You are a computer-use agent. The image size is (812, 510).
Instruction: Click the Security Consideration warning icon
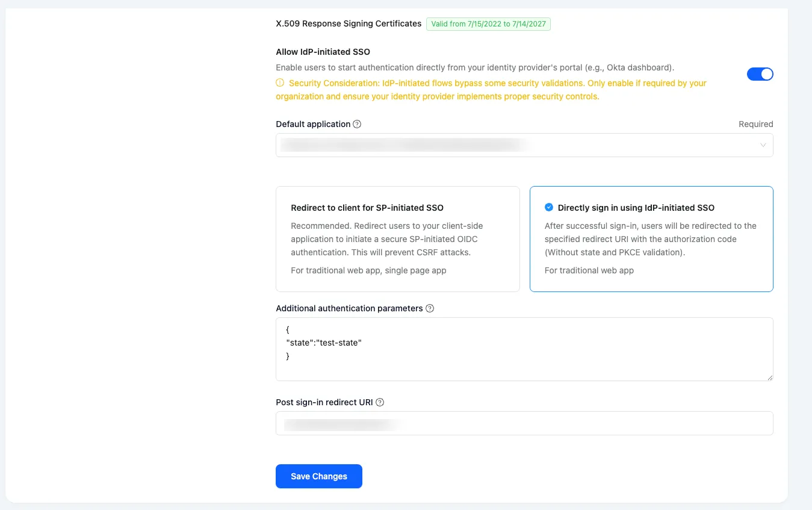(x=279, y=83)
